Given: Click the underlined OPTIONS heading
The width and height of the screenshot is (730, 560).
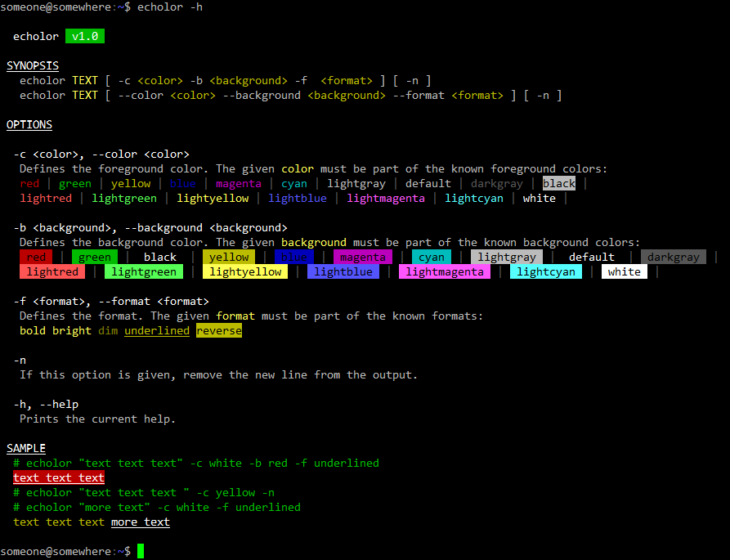Looking at the screenshot, I should coord(29,125).
